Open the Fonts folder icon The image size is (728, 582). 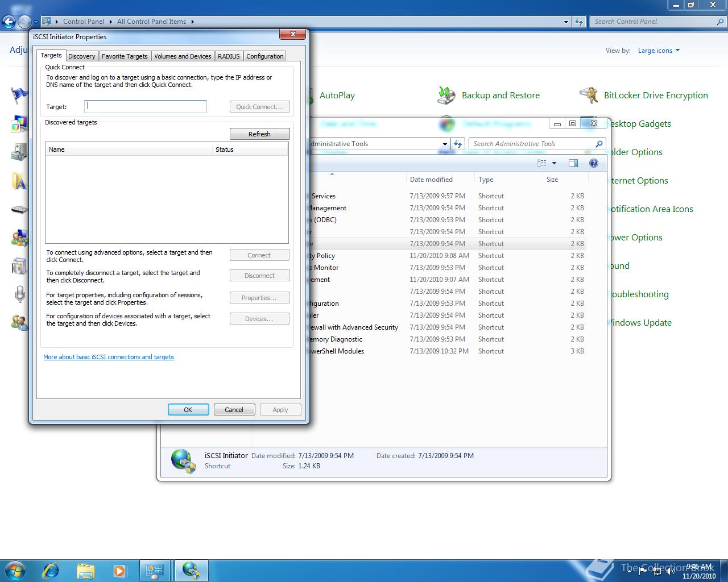click(19, 181)
